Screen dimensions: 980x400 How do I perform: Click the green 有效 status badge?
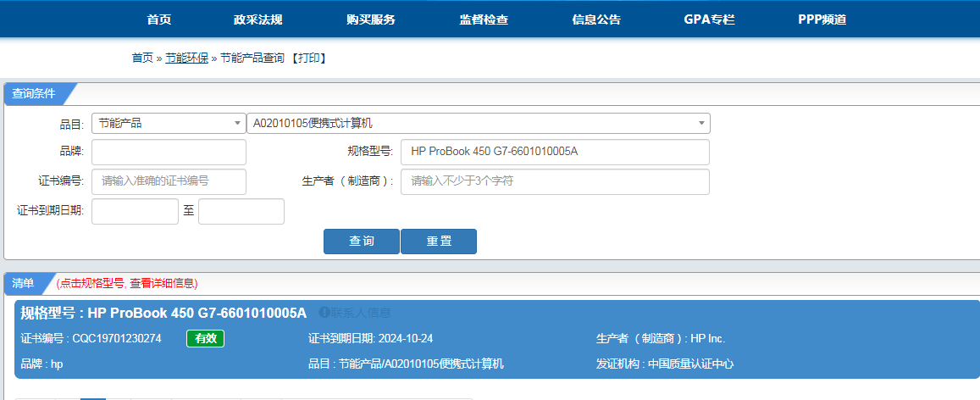pos(206,339)
